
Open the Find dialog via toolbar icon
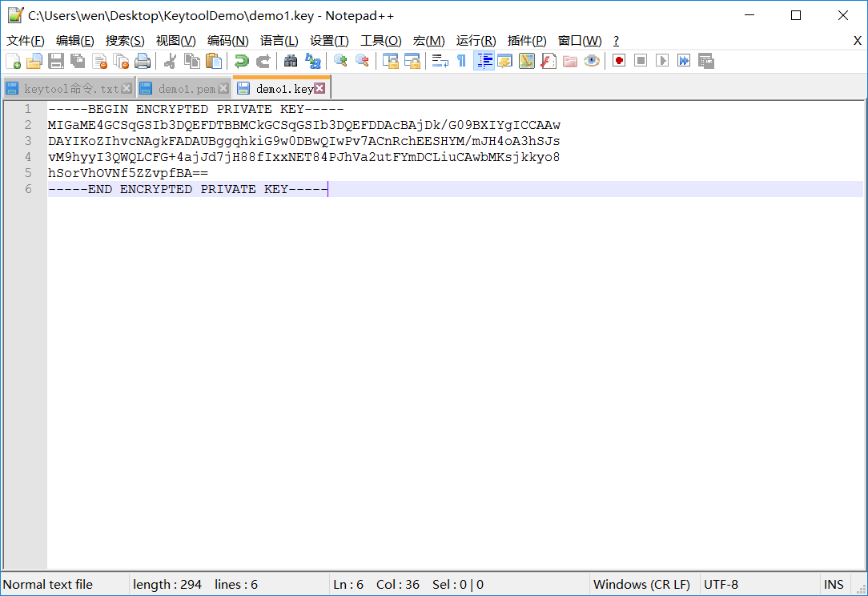pyautogui.click(x=290, y=60)
